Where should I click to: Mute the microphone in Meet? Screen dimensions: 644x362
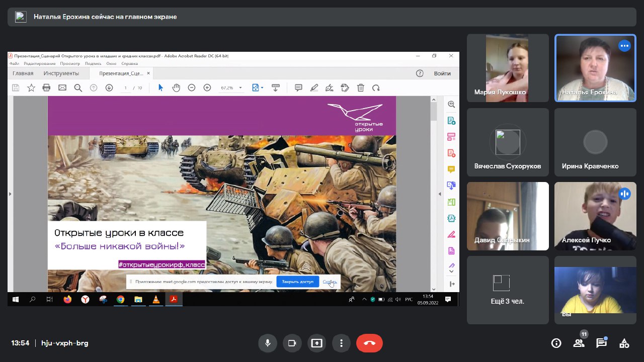click(268, 343)
